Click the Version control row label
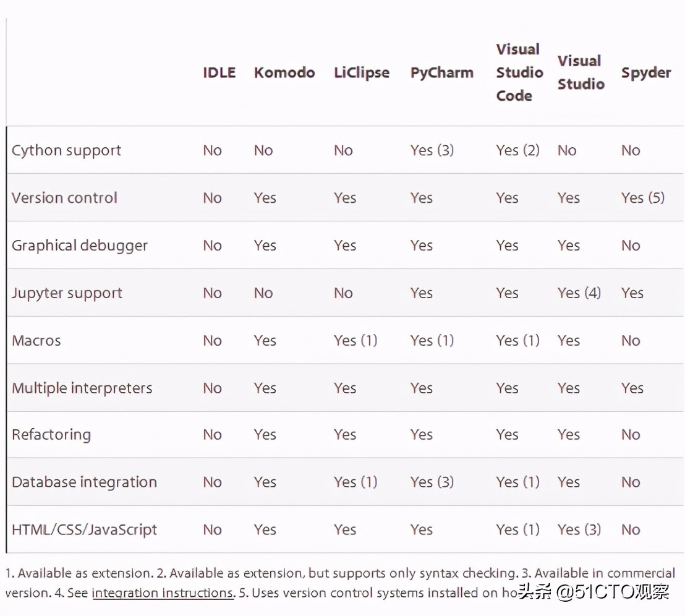 (64, 197)
